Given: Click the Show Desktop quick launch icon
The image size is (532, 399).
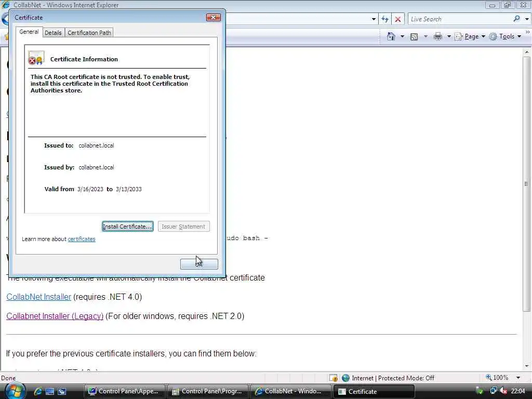Looking at the screenshot, I should coord(50,391).
